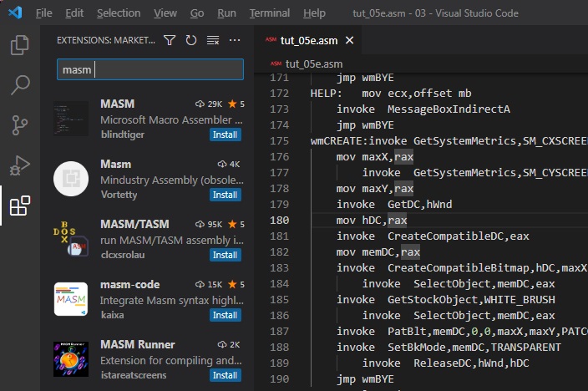Install the MASM extension by blindtiger
The image size is (588, 391).
point(226,135)
